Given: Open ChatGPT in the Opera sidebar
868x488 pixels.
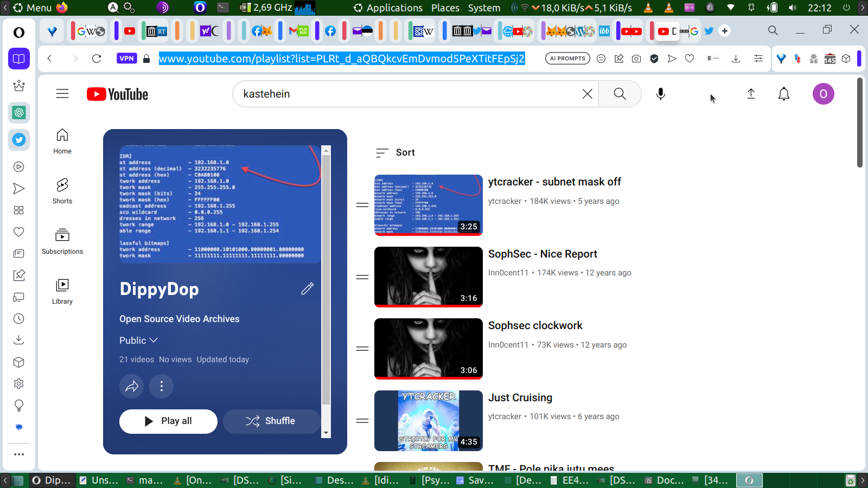Looking at the screenshot, I should tap(19, 113).
